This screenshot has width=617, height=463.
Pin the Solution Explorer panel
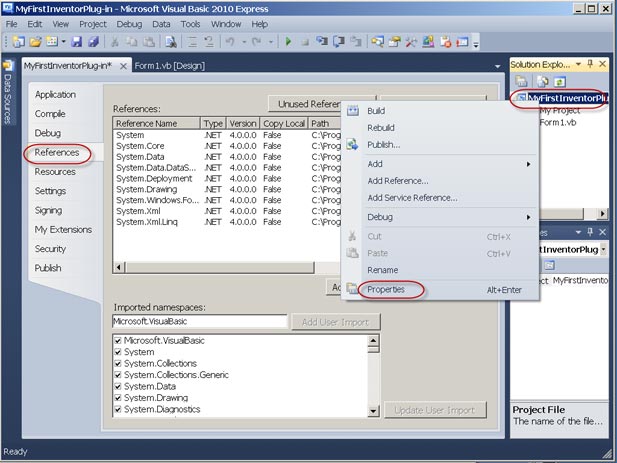pos(590,64)
